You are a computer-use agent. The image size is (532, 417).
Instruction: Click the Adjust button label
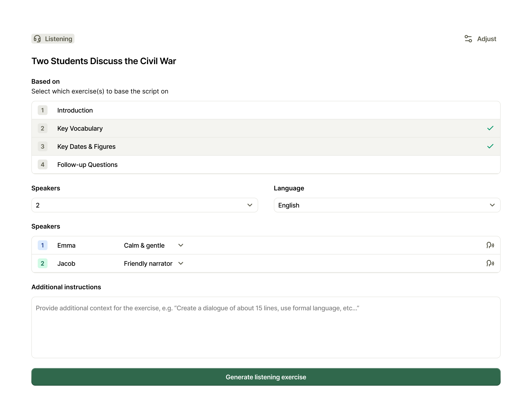coord(486,39)
